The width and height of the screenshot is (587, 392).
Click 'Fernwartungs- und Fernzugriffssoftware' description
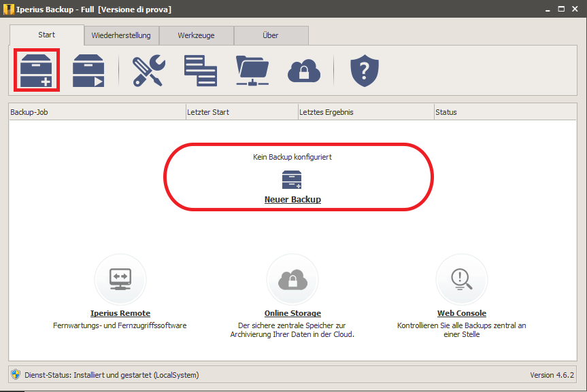120,325
